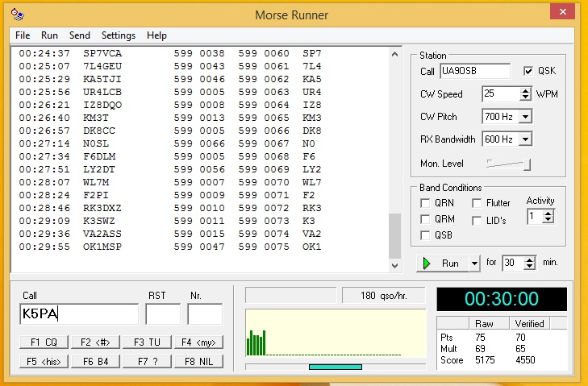588x386 pixels.
Task: Toggle the QSK checkbox
Action: coord(529,71)
